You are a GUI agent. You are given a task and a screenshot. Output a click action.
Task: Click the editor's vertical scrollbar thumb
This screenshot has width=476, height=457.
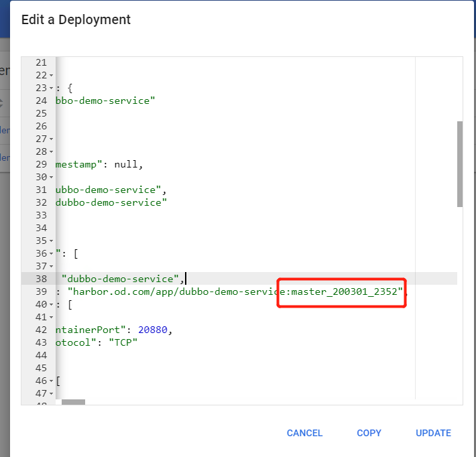pos(459,164)
